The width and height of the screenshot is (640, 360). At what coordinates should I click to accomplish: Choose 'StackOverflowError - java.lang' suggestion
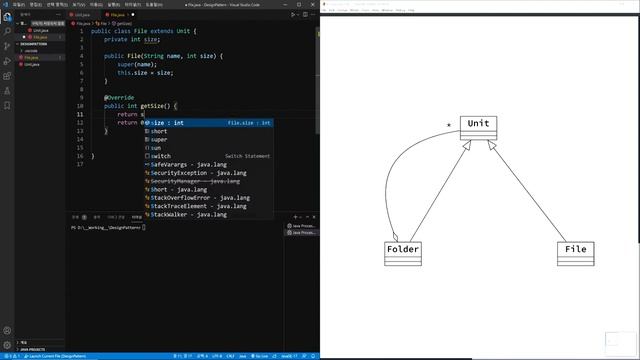pyautogui.click(x=209, y=198)
